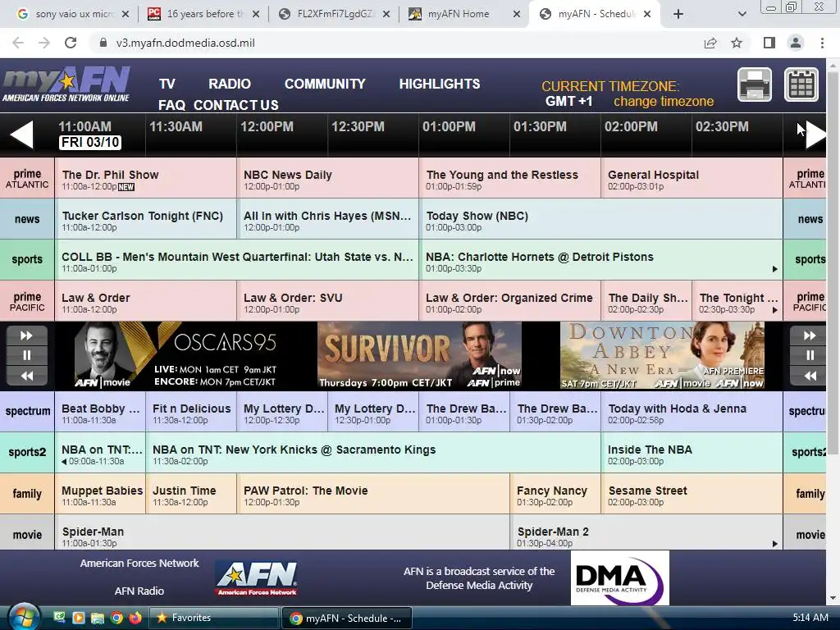Select the Sesame Street program
The image size is (840, 630).
(x=692, y=494)
